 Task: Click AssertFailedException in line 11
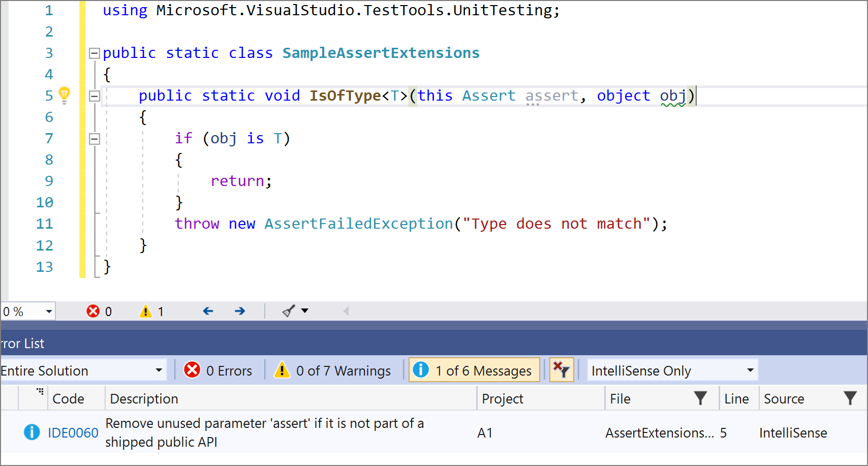click(359, 224)
